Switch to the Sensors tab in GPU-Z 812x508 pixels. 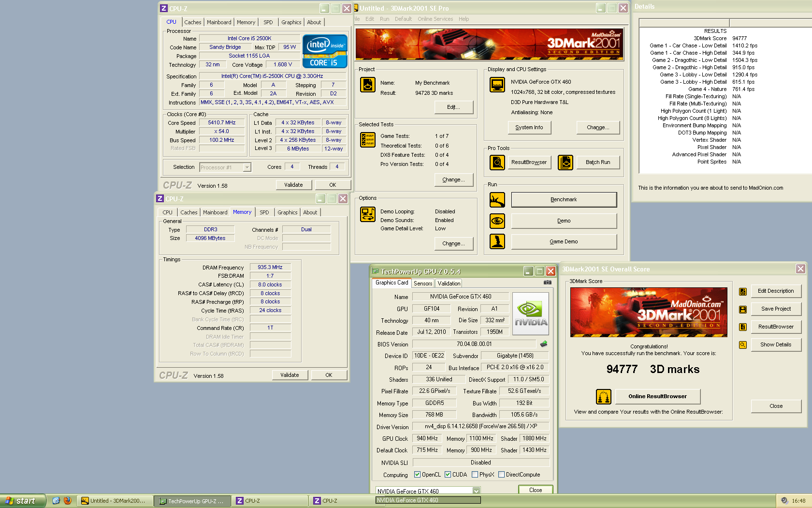[x=423, y=284]
